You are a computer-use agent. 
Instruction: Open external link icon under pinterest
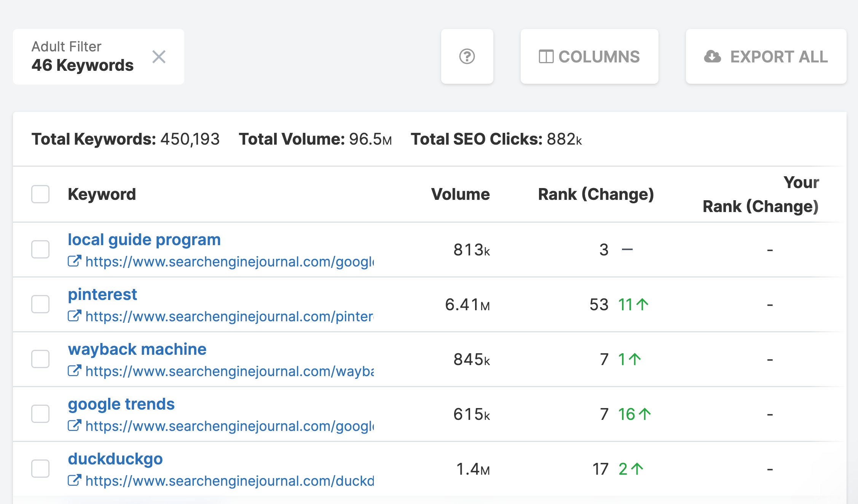coord(74,316)
